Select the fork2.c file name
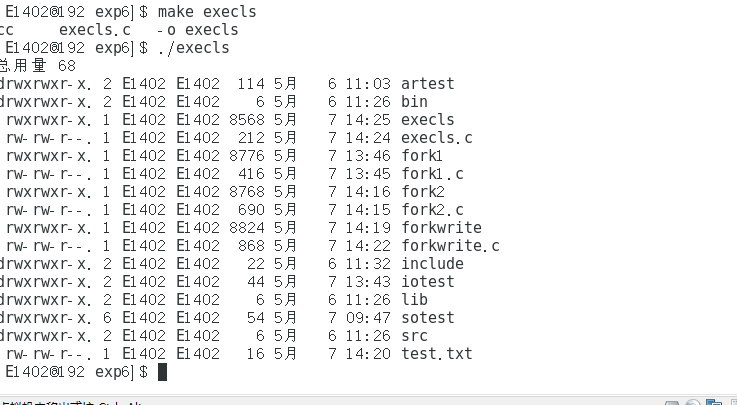This screenshot has height=405, width=737. click(x=432, y=209)
